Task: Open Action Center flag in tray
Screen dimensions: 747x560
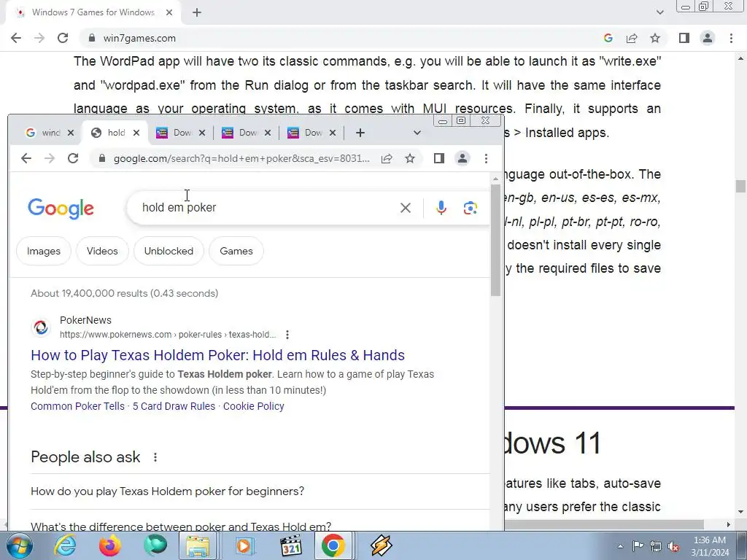Action: [638, 546]
